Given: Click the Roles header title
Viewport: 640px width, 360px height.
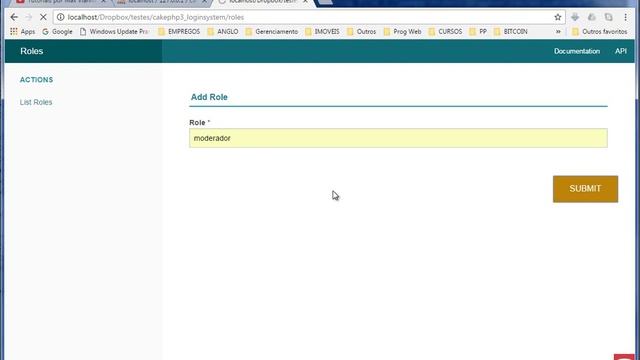Looking at the screenshot, I should (x=31, y=51).
